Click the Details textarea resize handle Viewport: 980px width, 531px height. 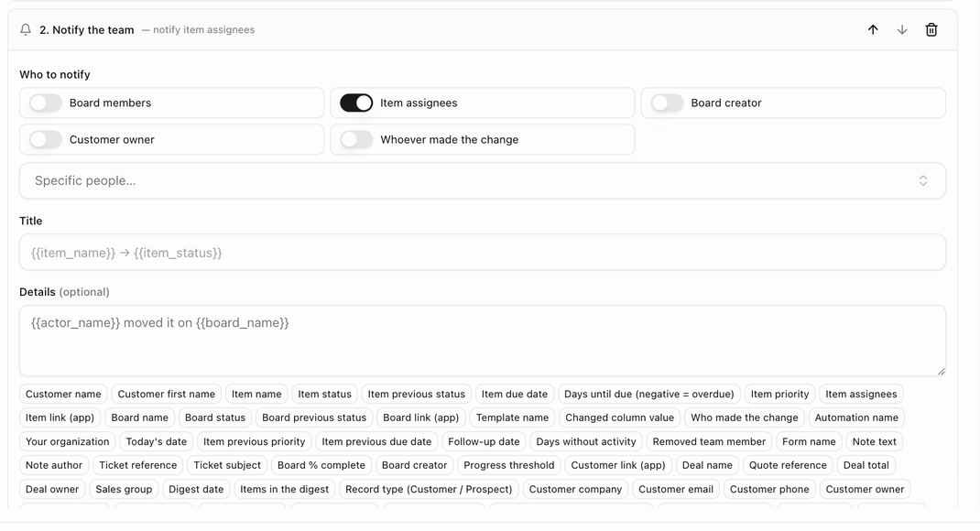(941, 371)
